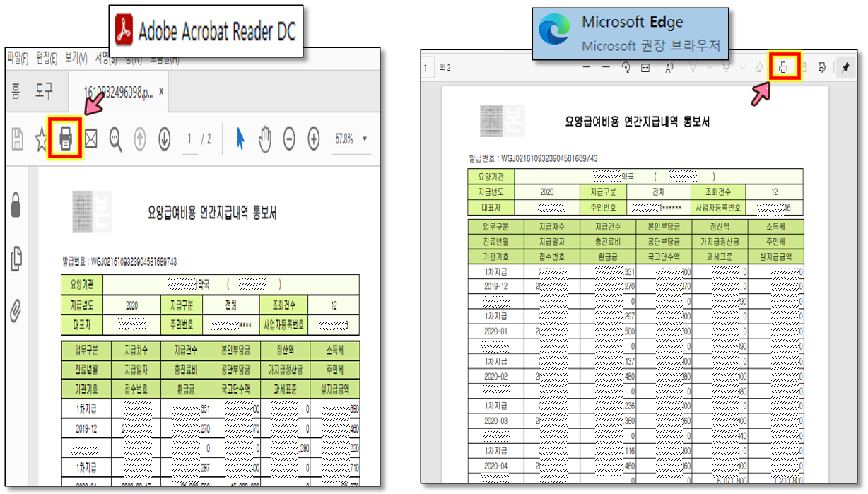The height and width of the screenshot is (494, 868).
Task: Click the print icon in Edge PDF toolbar
Action: pos(783,68)
